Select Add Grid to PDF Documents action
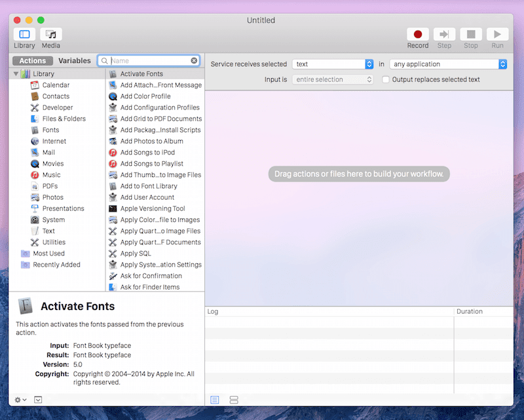Viewport: 524px width, 420px height. (x=155, y=119)
